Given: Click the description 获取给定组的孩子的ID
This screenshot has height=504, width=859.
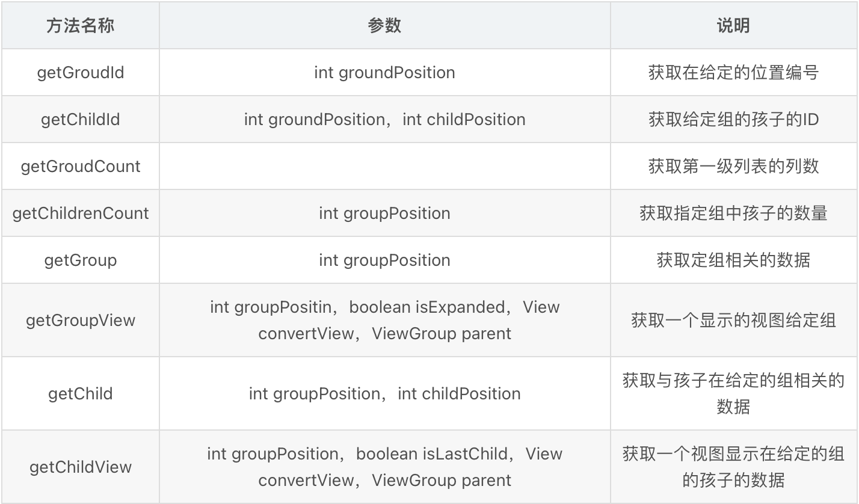Looking at the screenshot, I should click(x=733, y=120).
